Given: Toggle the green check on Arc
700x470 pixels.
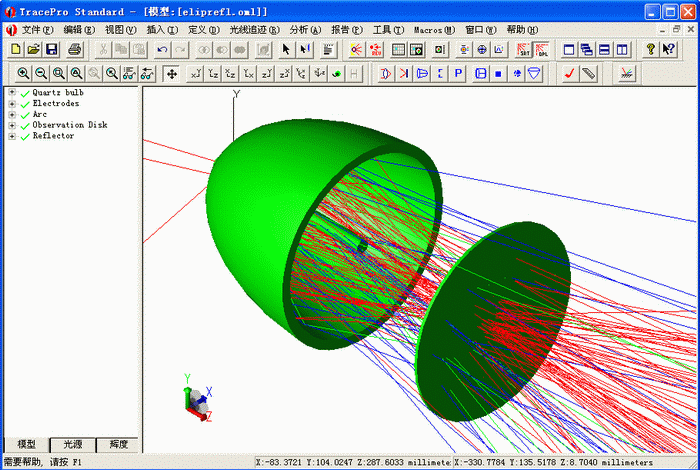Looking at the screenshot, I should tap(25, 115).
